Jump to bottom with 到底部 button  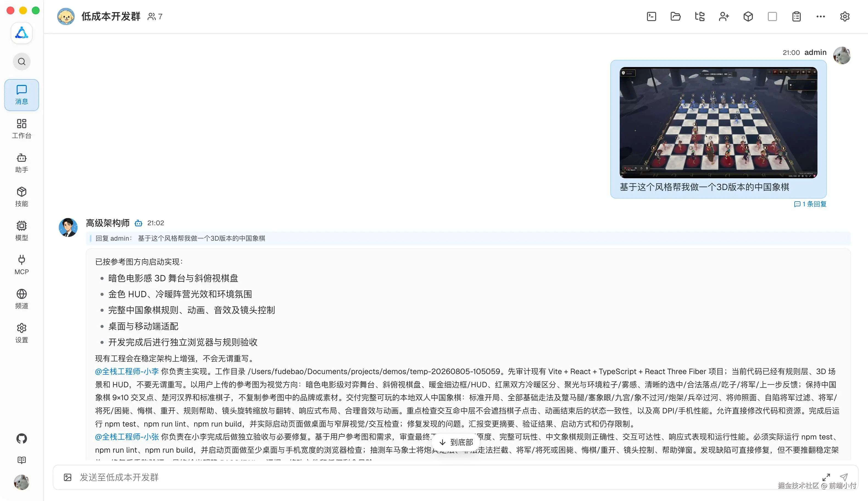[x=456, y=442]
